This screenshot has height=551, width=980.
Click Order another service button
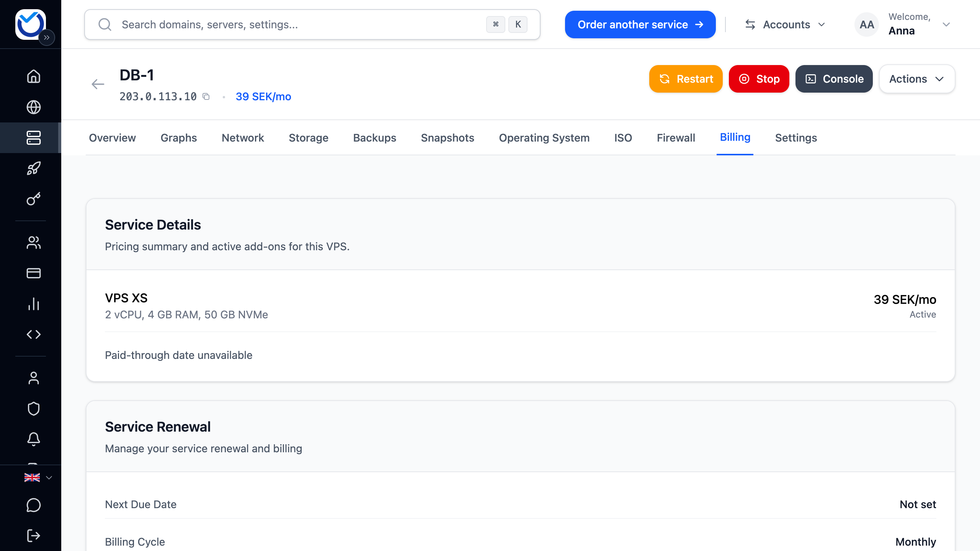tap(640, 24)
